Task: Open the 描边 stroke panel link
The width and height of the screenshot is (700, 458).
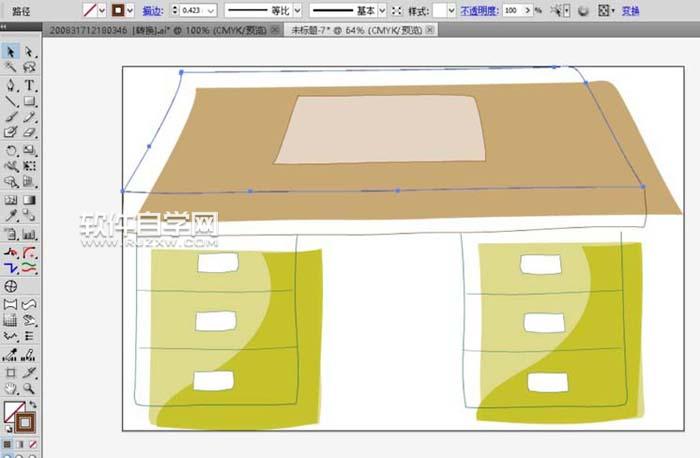Action: pyautogui.click(x=153, y=11)
